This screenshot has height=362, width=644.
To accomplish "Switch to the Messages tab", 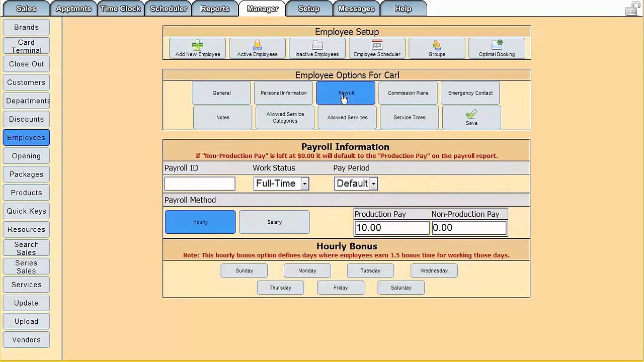I will click(356, 9).
